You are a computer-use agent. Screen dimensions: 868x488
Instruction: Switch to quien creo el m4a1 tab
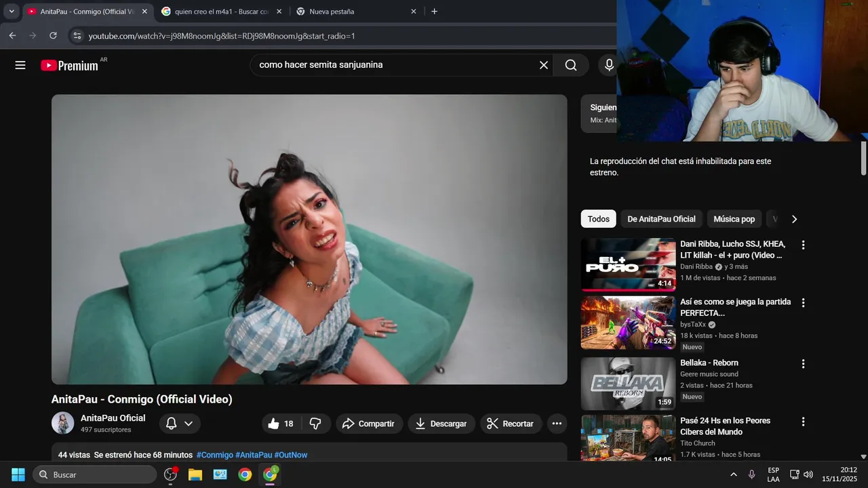pyautogui.click(x=222, y=12)
